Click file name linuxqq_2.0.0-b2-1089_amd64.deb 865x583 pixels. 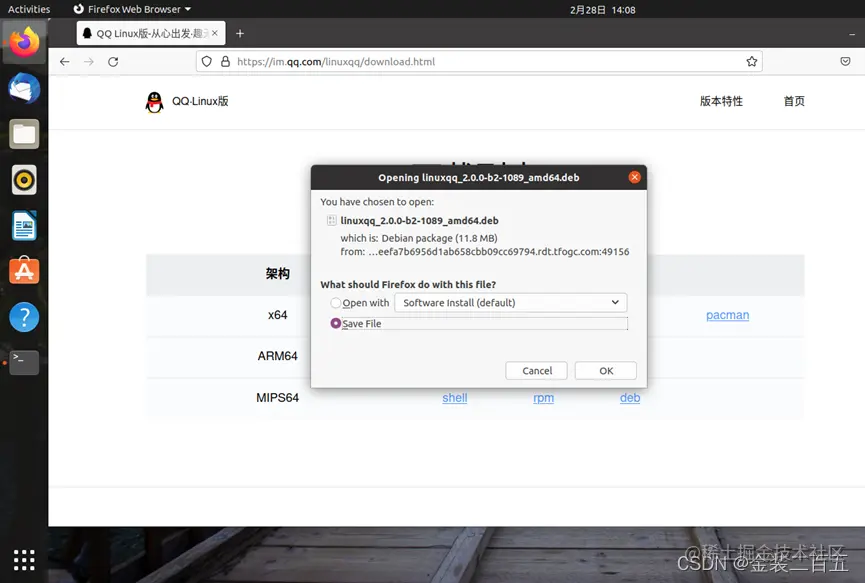click(x=419, y=221)
